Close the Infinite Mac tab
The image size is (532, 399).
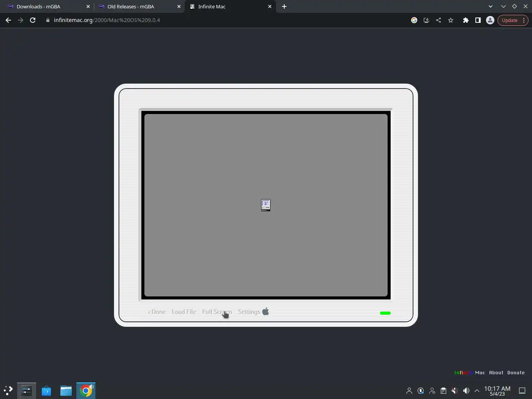pos(270,6)
